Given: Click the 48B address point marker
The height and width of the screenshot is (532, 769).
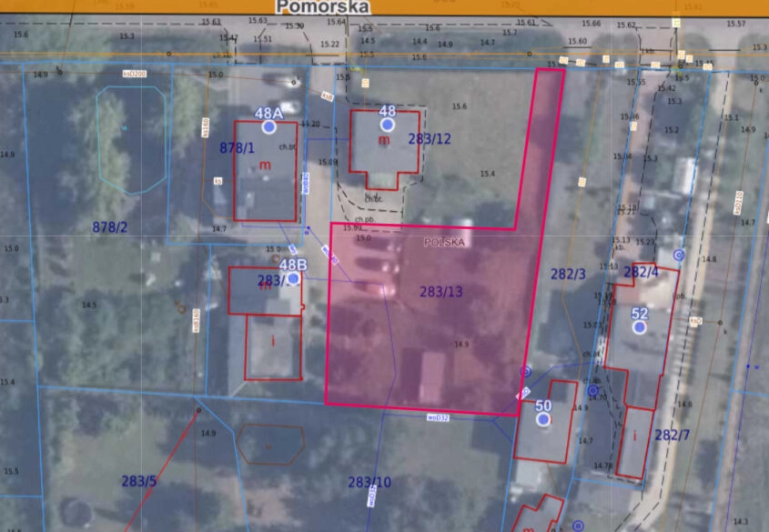Looking at the screenshot, I should tap(293, 279).
